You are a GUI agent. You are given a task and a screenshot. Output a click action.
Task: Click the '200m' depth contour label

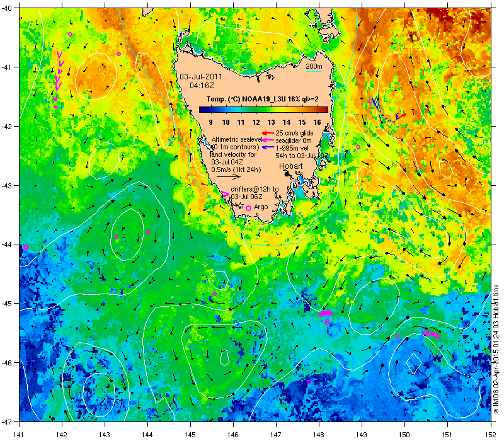pos(314,67)
